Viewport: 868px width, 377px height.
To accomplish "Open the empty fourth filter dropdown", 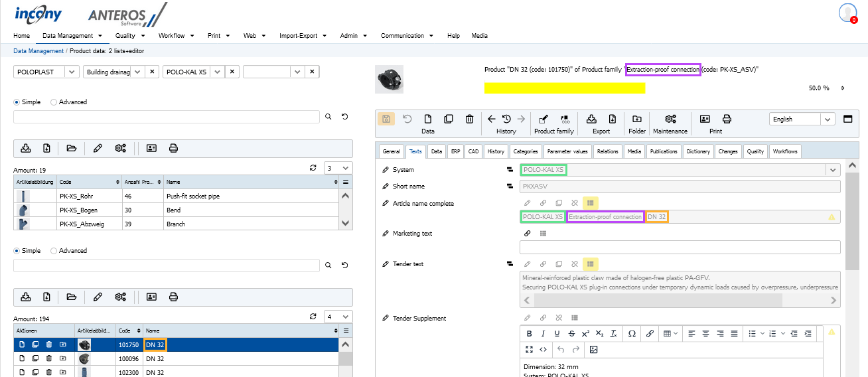I will click(x=298, y=72).
